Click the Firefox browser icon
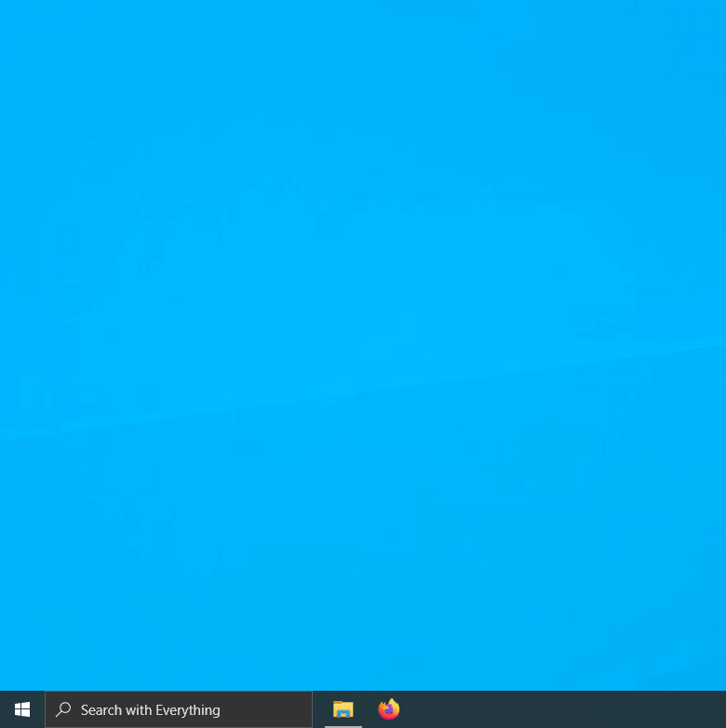 pyautogui.click(x=389, y=709)
